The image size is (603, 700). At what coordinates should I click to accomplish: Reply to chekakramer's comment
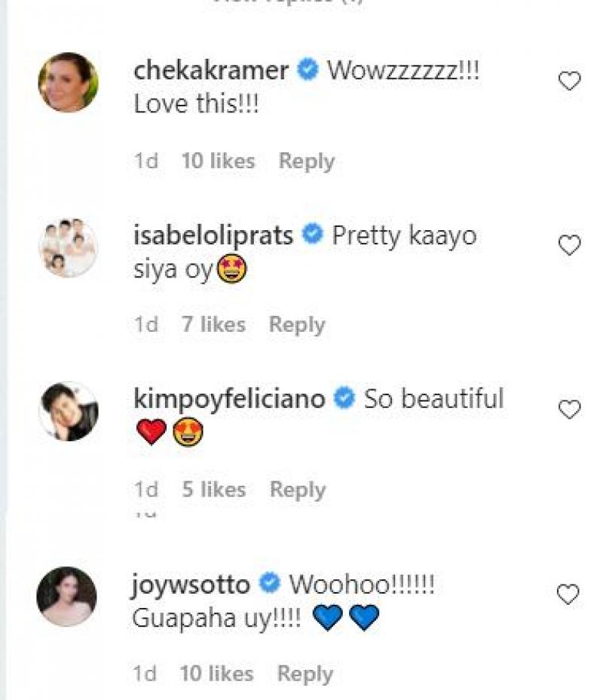coord(306,161)
